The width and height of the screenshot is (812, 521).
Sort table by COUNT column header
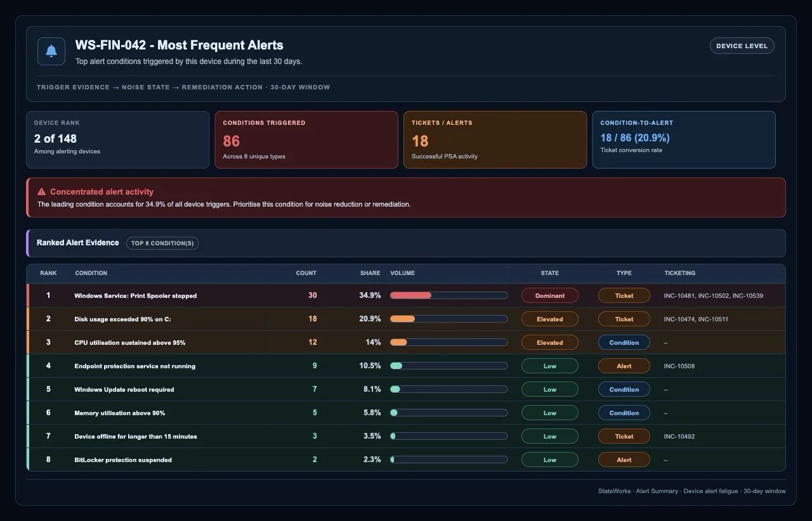pyautogui.click(x=306, y=273)
